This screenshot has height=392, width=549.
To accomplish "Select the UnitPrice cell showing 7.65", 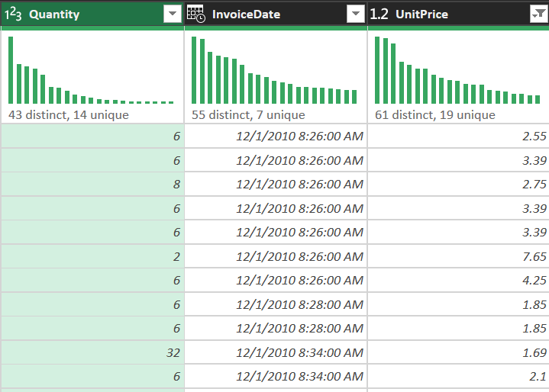I will 458,256.
